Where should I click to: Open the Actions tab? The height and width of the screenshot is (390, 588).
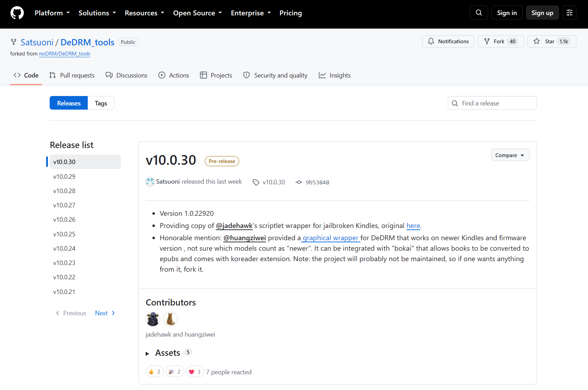click(174, 75)
